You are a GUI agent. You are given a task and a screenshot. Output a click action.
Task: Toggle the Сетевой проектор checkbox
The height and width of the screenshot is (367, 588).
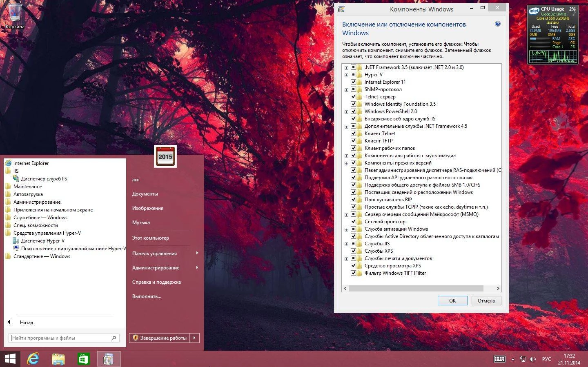coord(354,221)
